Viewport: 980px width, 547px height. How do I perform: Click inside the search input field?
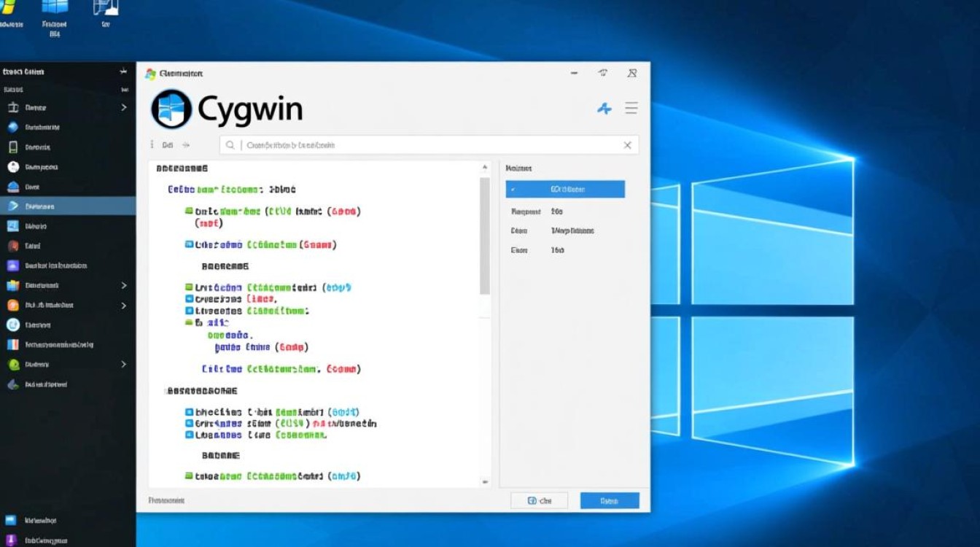[430, 145]
